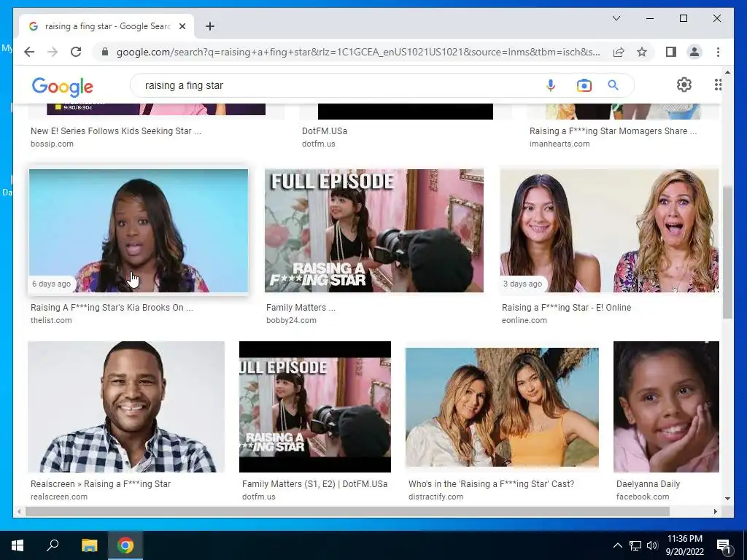Viewport: 747px width, 560px height.
Task: Open Kia Brooks thumbnail from thelist.com
Action: (139, 230)
